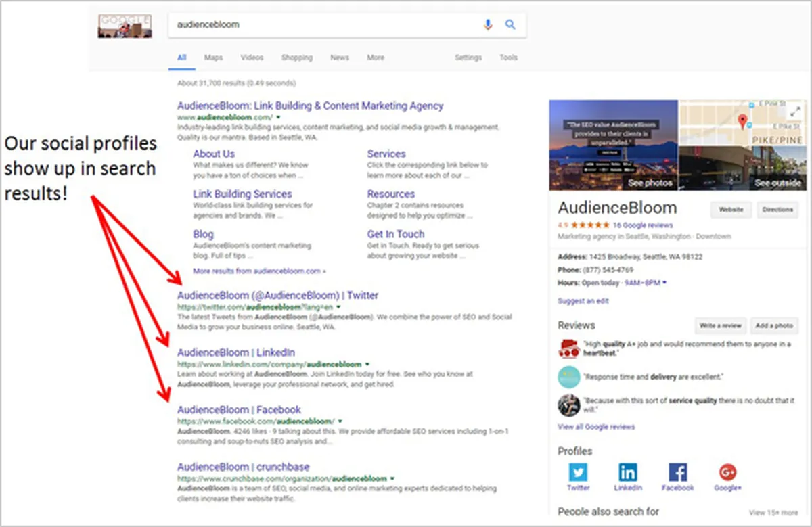This screenshot has height=527, width=812.
Task: Open the 'Response time' reviewer's avatar
Action: (568, 376)
